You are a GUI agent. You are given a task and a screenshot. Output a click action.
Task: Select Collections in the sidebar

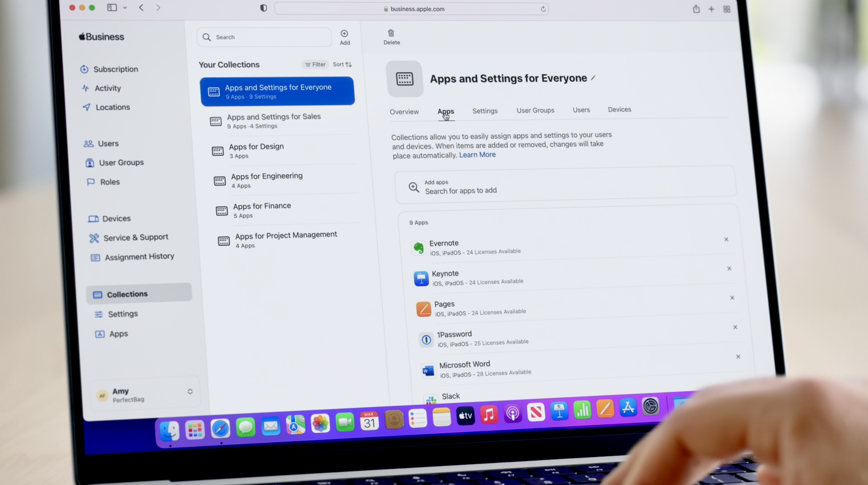(x=139, y=294)
